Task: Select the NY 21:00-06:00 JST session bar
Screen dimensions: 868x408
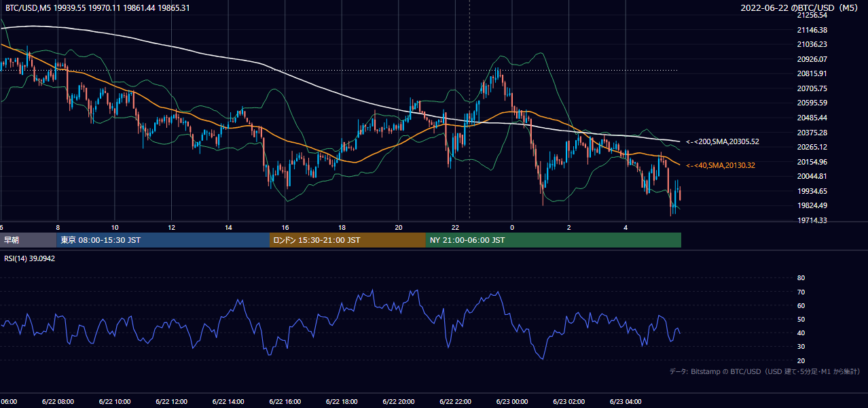Action: pos(554,240)
